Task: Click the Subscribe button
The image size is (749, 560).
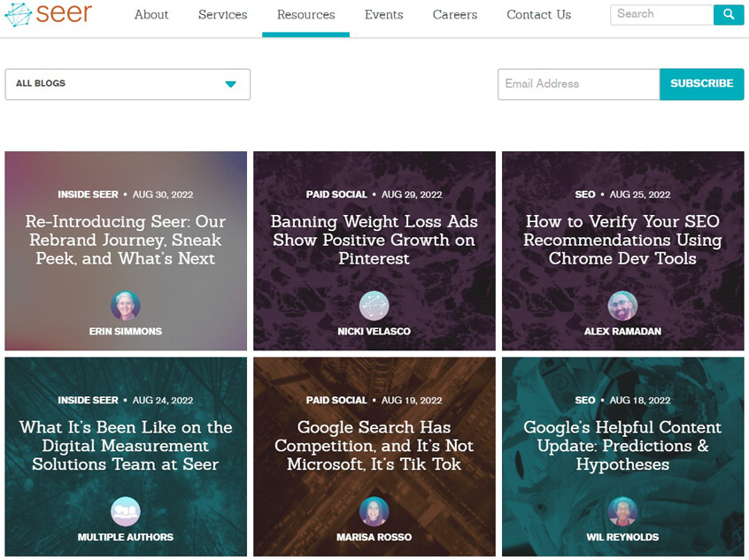Action: pos(702,84)
